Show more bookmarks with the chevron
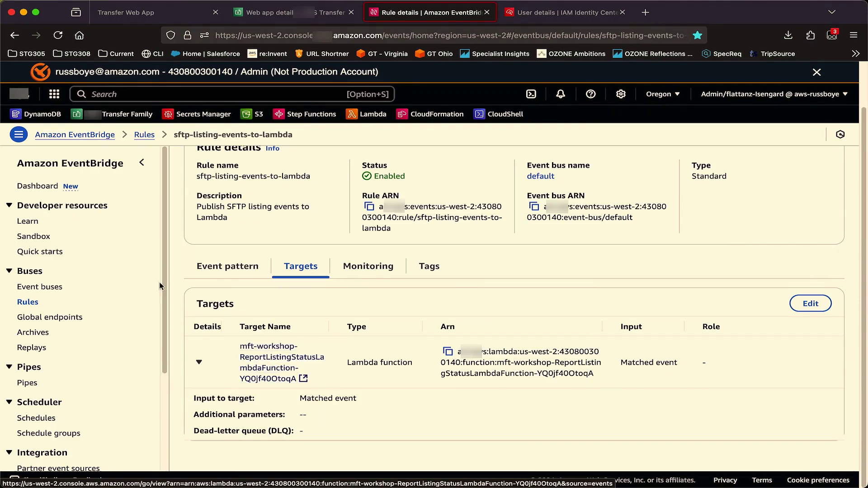The image size is (868, 488). coord(855,53)
